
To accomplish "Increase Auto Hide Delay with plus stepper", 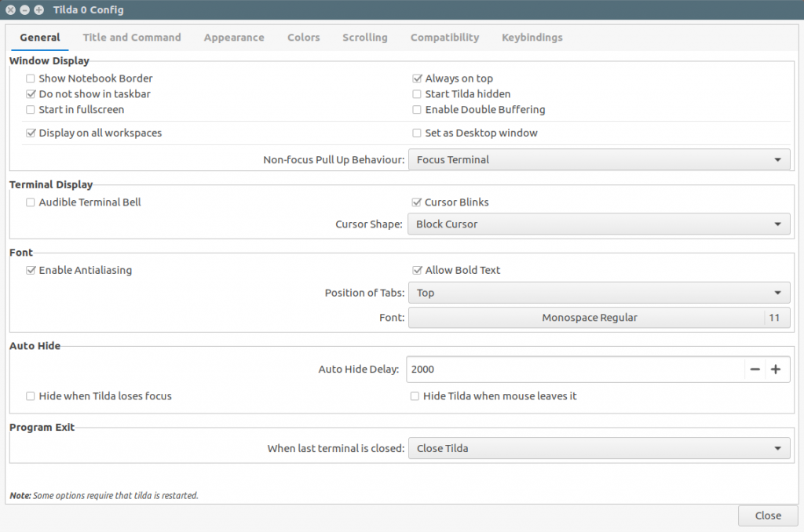I will pyautogui.click(x=776, y=369).
